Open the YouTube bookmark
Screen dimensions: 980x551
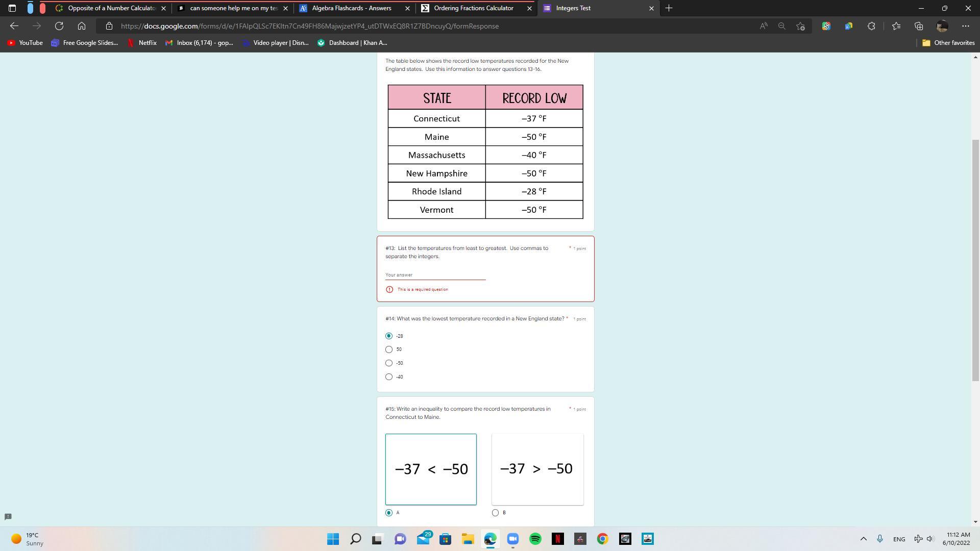coord(24,43)
